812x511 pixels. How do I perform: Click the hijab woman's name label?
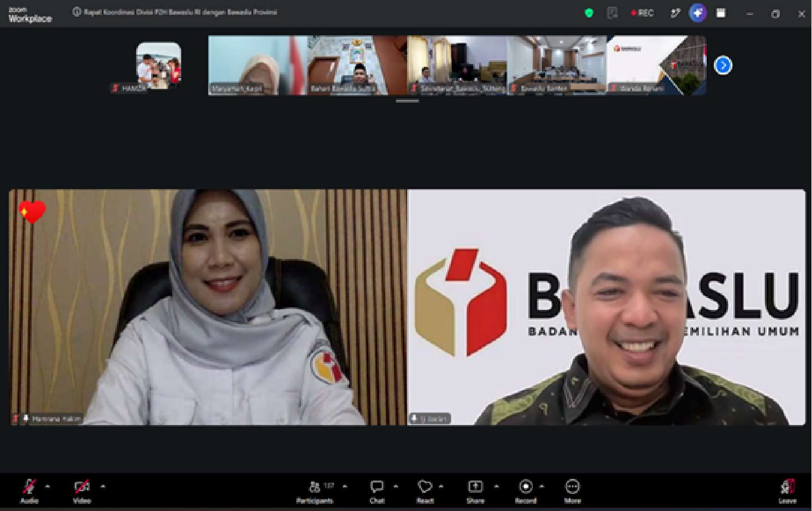(x=56, y=419)
